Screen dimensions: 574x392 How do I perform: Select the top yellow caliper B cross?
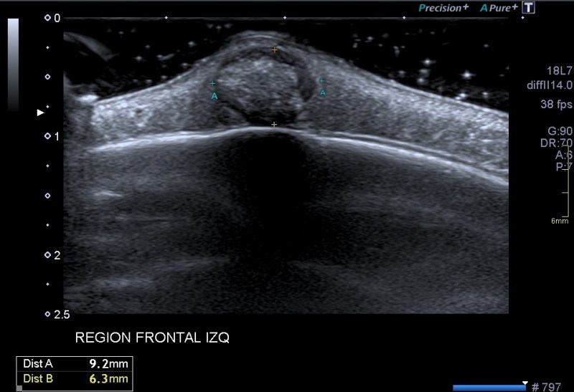pyautogui.click(x=274, y=49)
